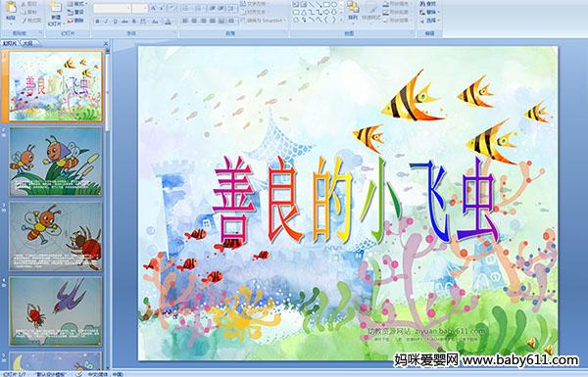Click the Arrange shapes icon
Screen dimensions: 588x377
[x=353, y=10]
